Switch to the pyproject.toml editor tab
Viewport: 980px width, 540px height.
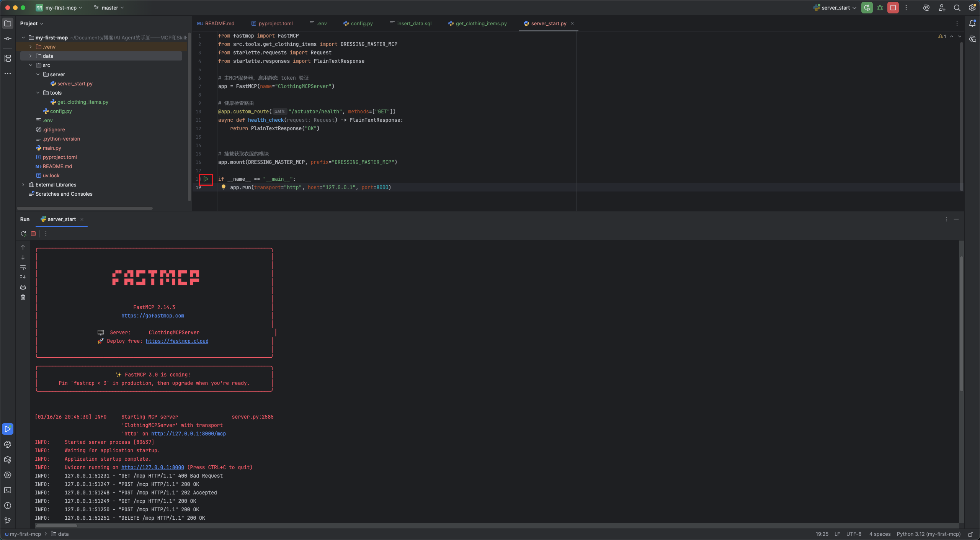tap(275, 23)
